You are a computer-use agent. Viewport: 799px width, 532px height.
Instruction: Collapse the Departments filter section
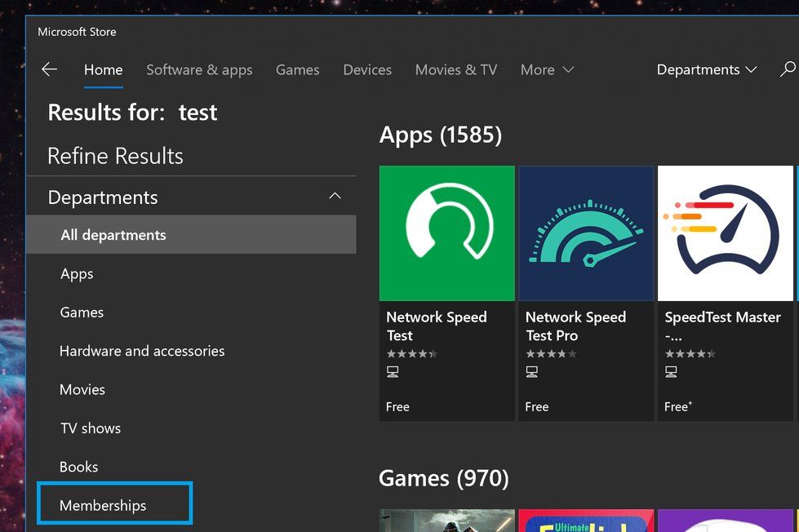click(x=335, y=197)
